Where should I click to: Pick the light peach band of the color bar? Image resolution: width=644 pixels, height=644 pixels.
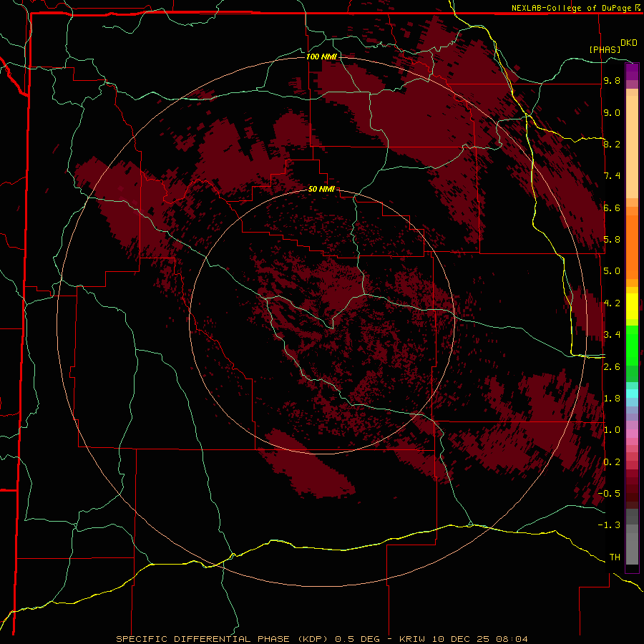pyautogui.click(x=632, y=147)
